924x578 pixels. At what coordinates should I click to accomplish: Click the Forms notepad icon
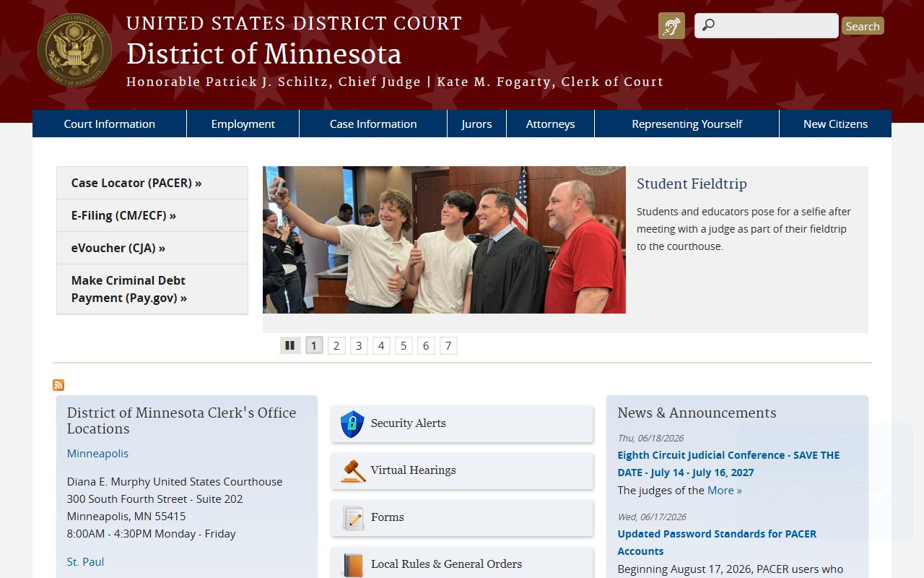pos(353,518)
